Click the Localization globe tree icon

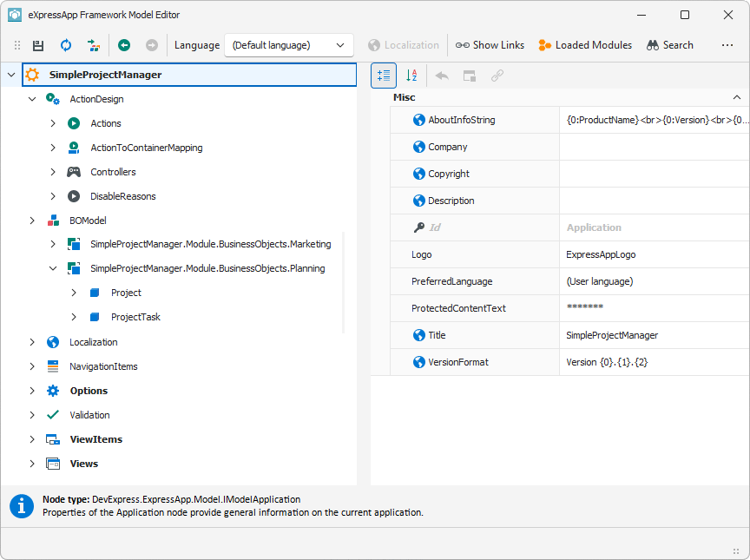tap(53, 342)
